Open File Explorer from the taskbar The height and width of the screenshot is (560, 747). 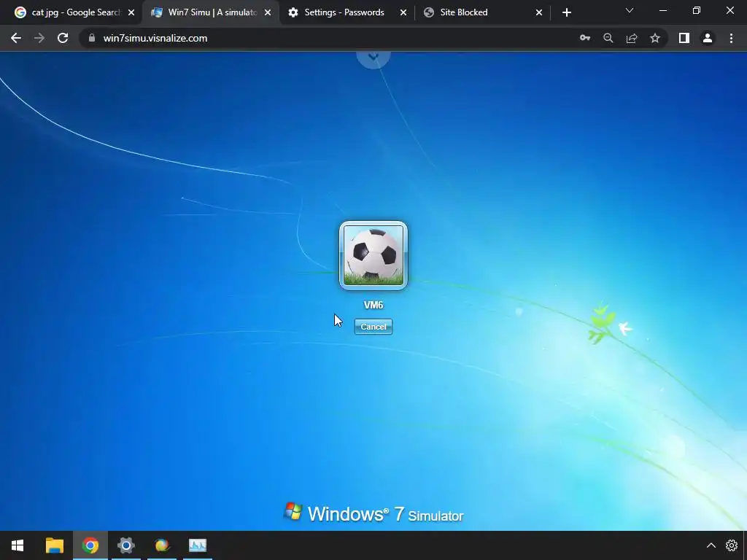[54, 545]
